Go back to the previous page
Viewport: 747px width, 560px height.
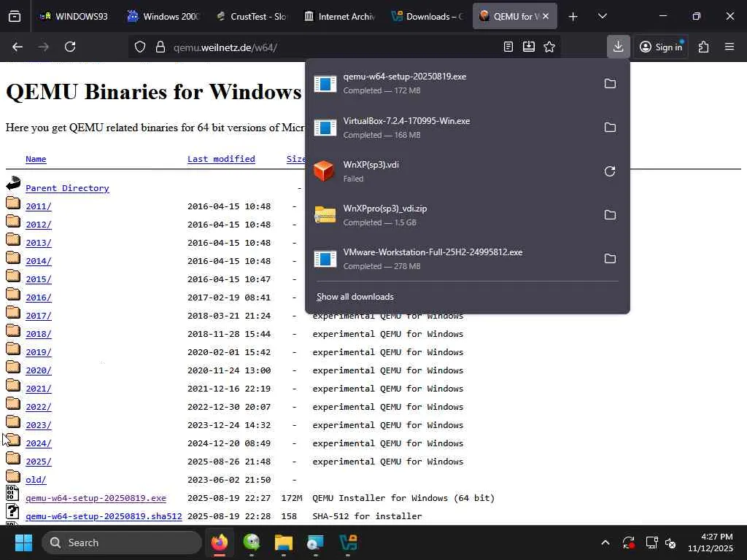pos(18,47)
